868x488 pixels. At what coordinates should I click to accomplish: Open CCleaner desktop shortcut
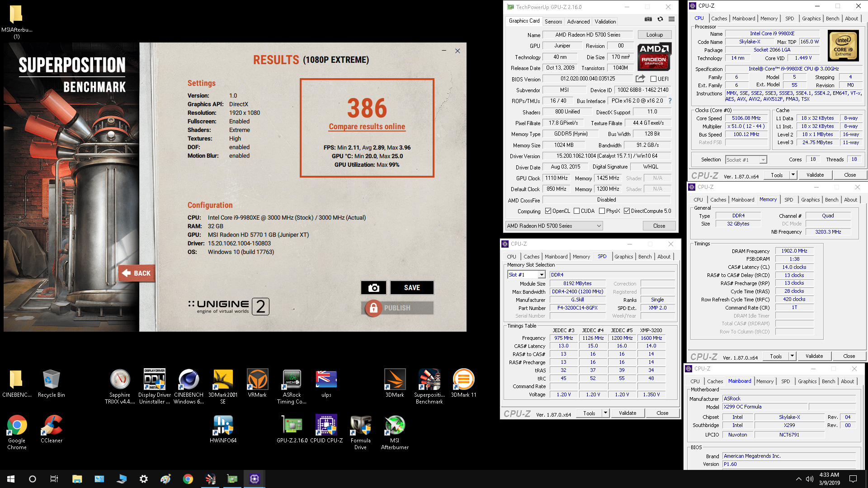(x=52, y=429)
